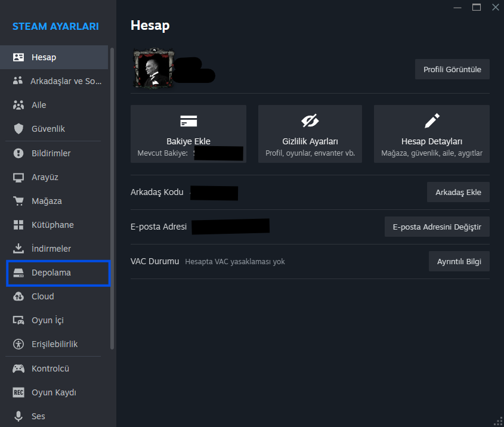Switch to the Bildirimler section
Viewport: 504px width, 427px height.
[x=54, y=153]
